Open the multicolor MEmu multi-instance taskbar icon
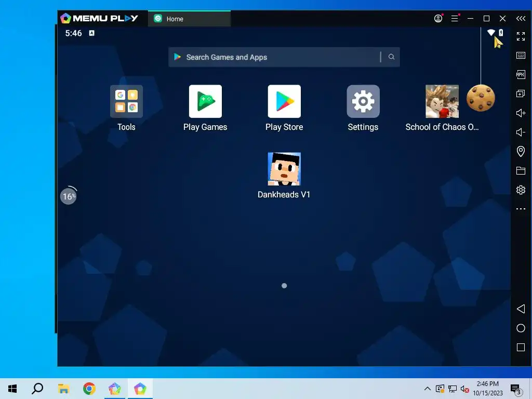Screen dimensions: 532x399 point(115,389)
